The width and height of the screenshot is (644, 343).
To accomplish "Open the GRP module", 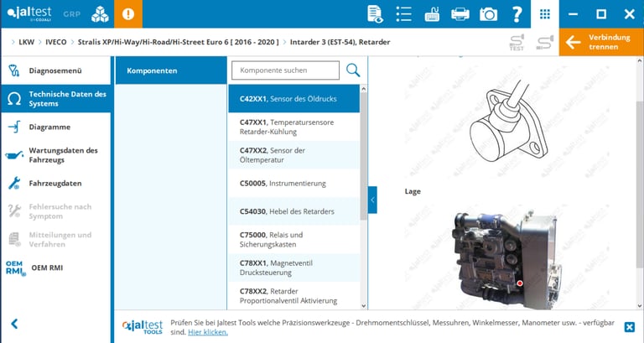I will 71,14.
